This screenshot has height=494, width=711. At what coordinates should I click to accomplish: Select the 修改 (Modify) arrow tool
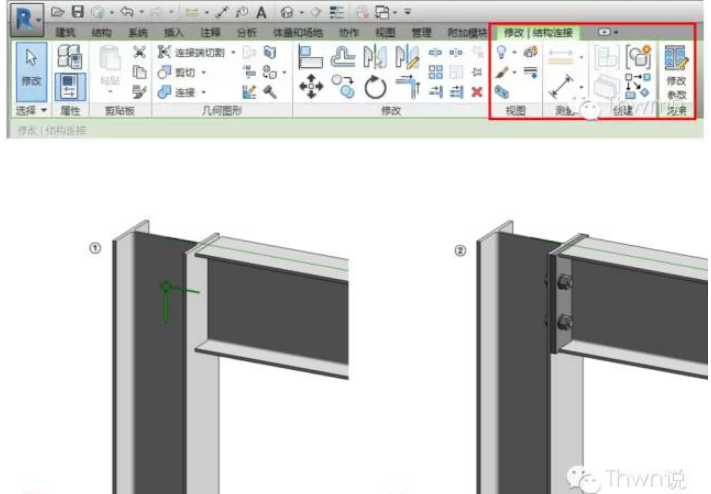31,72
